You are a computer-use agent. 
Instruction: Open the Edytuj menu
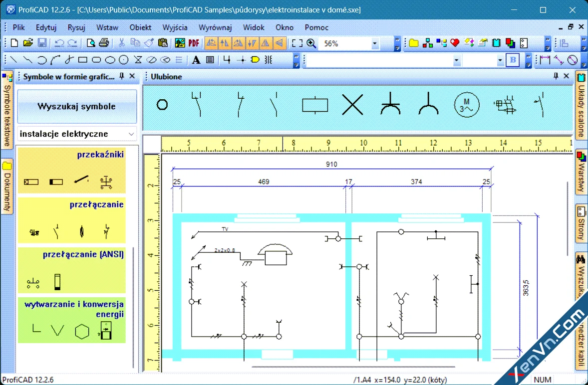[46, 27]
